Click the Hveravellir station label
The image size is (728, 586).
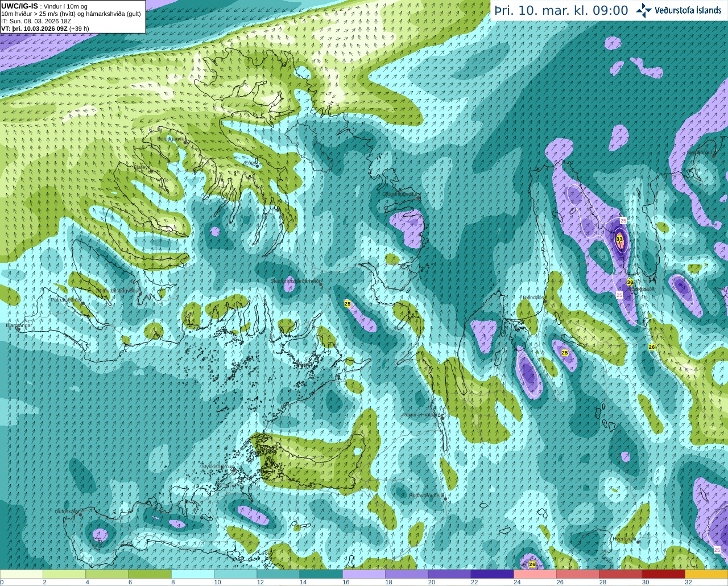[x=624, y=538]
